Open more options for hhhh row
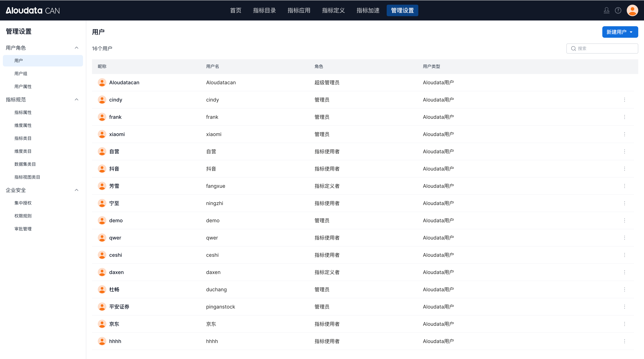The width and height of the screenshot is (644, 359). coord(624,341)
